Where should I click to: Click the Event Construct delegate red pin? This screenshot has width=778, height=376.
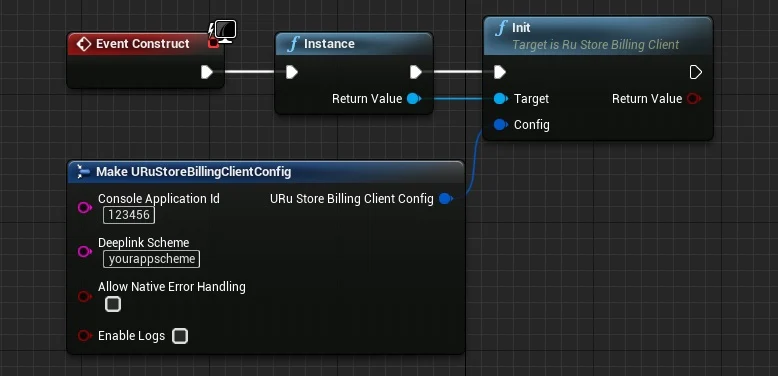click(x=213, y=44)
